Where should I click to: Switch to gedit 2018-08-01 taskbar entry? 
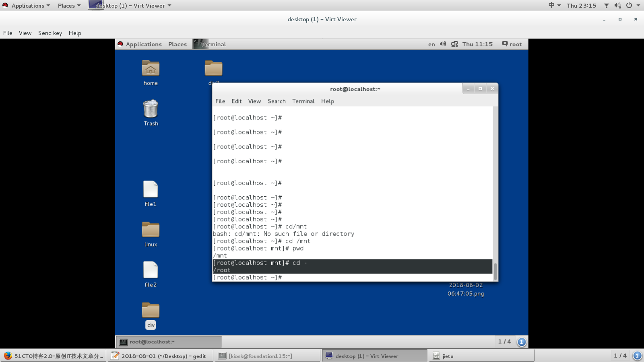point(160,356)
